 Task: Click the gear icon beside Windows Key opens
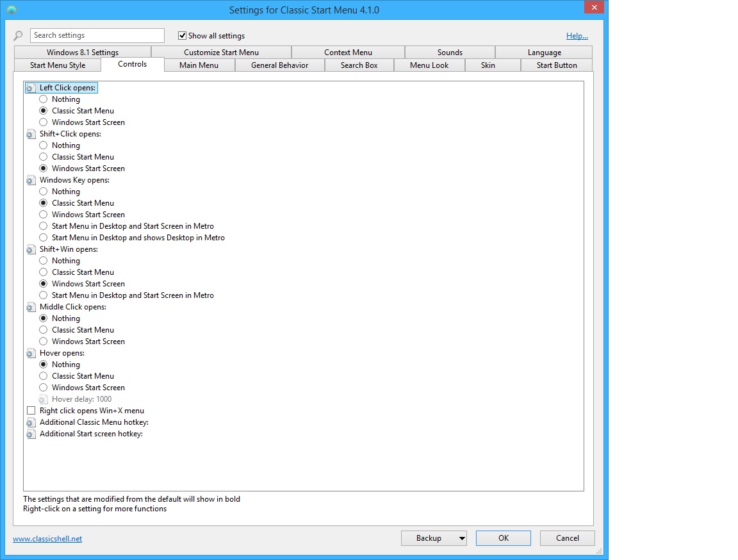pos(31,180)
